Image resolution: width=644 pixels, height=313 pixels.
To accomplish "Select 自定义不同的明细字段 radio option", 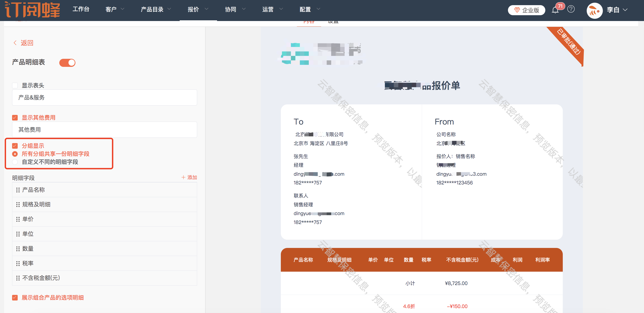I will (15, 162).
